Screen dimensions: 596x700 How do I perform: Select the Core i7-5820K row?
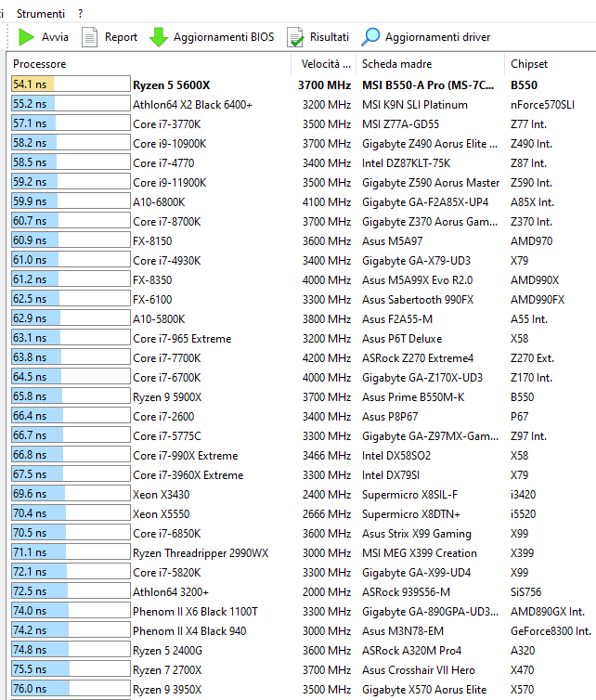click(303, 572)
